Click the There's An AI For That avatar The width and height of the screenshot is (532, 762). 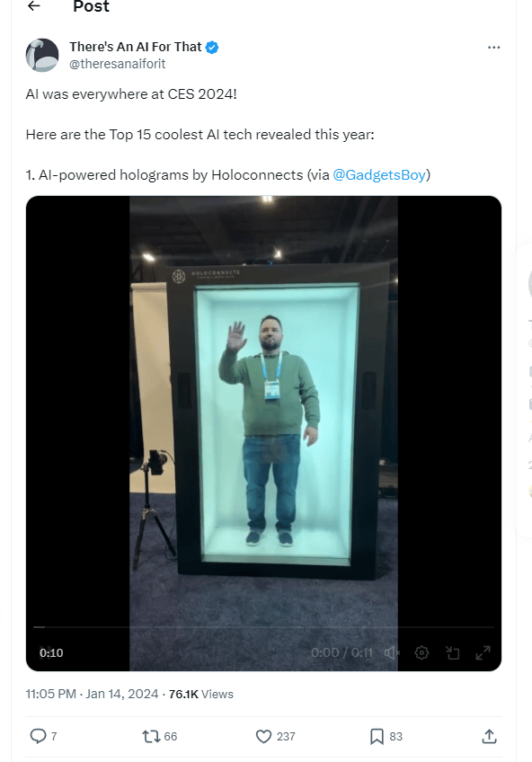tap(42, 55)
